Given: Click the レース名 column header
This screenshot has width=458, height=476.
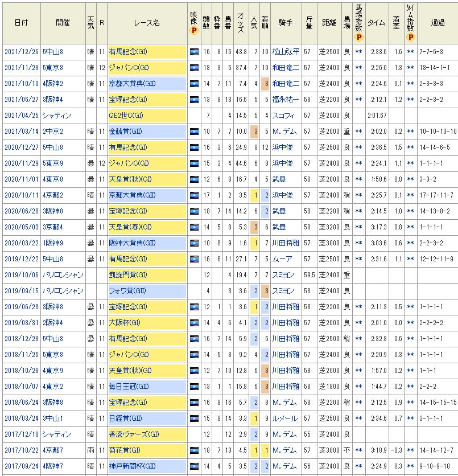Looking at the screenshot, I should [147, 22].
